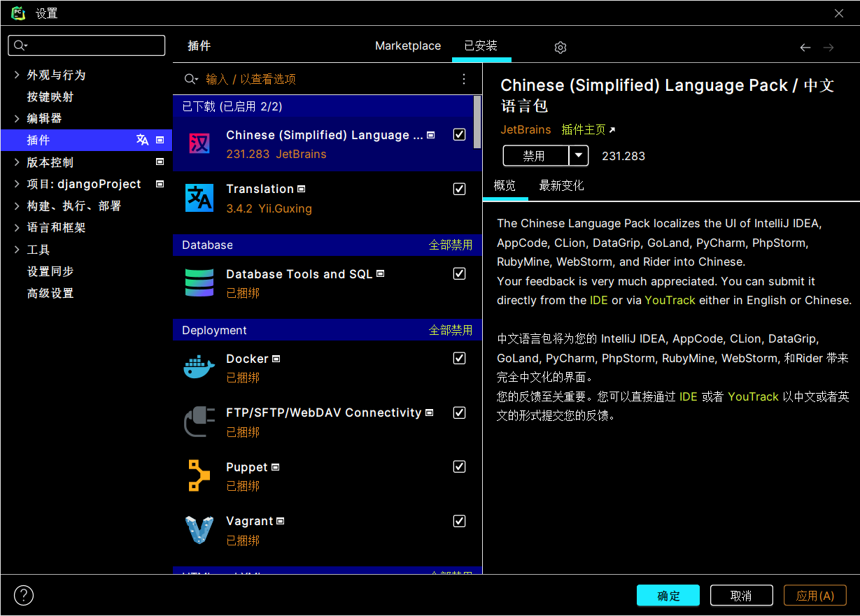Open plugin settings gear icon
The width and height of the screenshot is (860, 616).
pos(560,48)
